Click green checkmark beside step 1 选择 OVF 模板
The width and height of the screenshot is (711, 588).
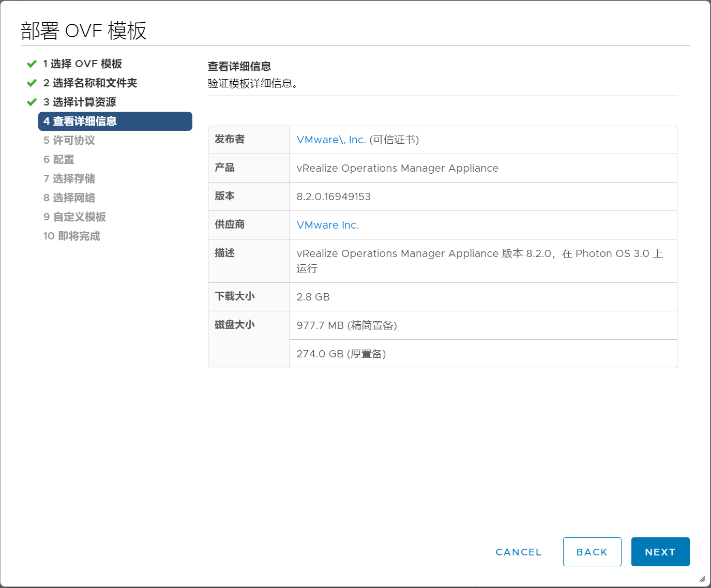[32, 64]
